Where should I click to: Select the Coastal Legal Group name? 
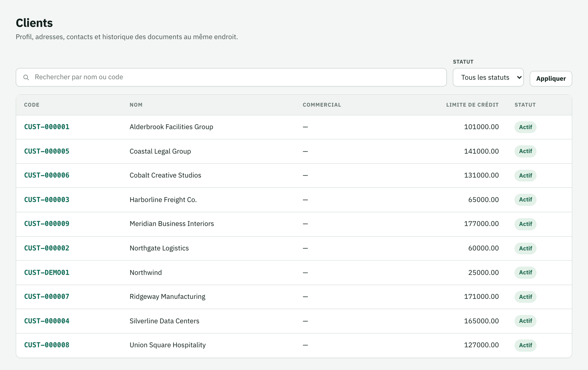[x=160, y=151]
